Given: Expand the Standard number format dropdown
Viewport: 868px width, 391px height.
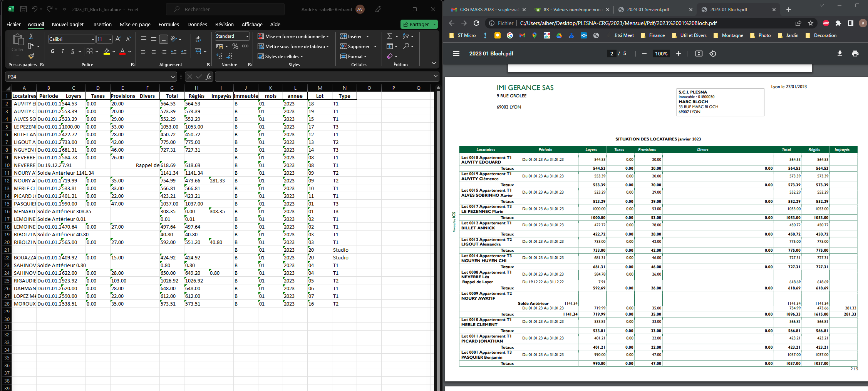Looking at the screenshot, I should [x=247, y=36].
